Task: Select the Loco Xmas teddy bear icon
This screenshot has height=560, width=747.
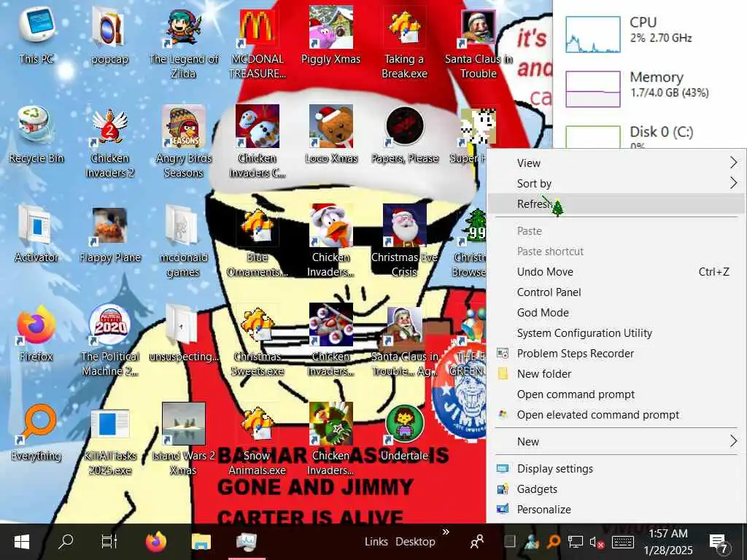Action: (331, 135)
